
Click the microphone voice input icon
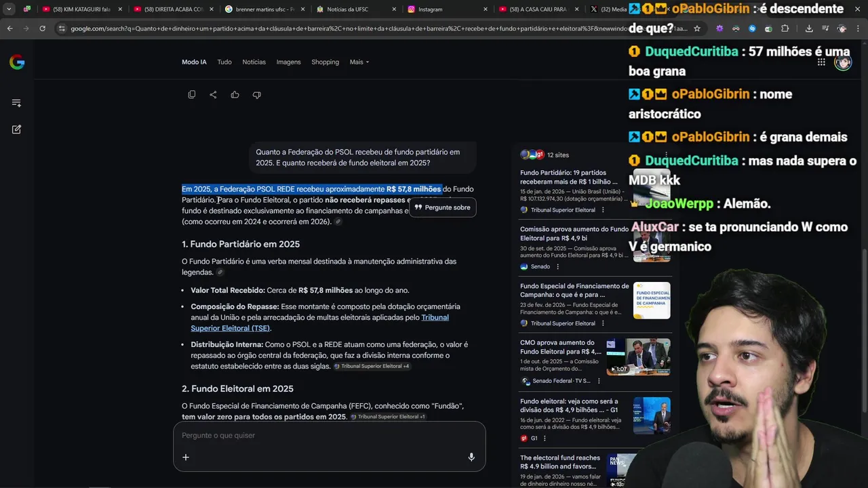coord(471,457)
